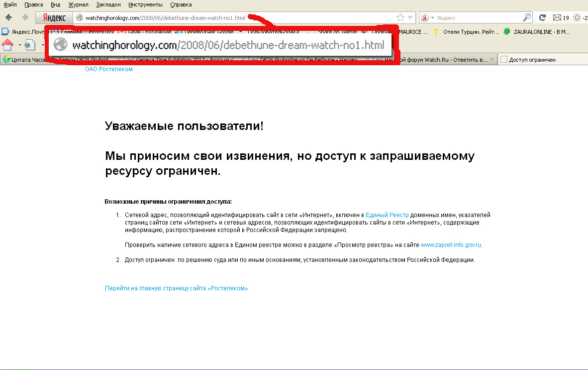This screenshot has width=588, height=370.
Task: Click the weather sun icon
Action: [x=577, y=17]
